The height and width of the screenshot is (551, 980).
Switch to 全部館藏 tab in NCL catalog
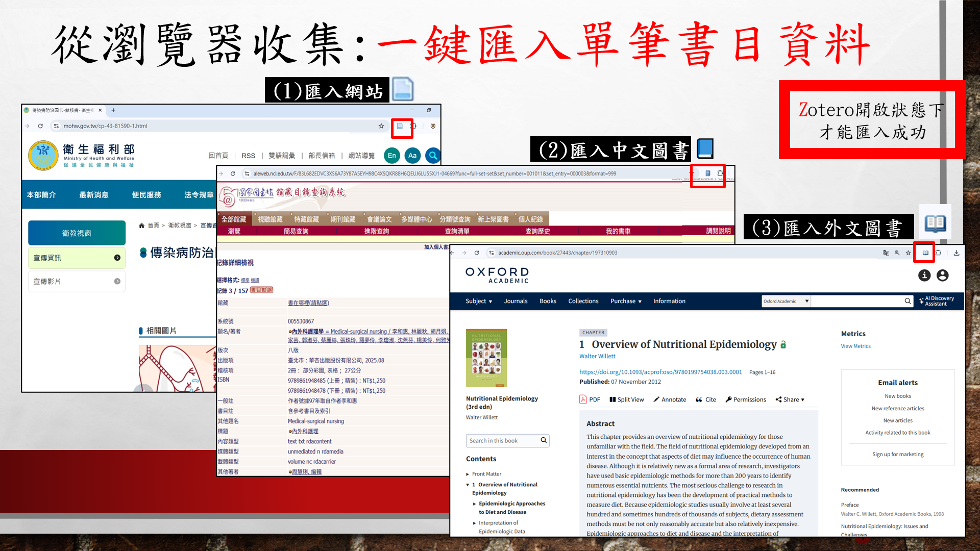tap(234, 219)
